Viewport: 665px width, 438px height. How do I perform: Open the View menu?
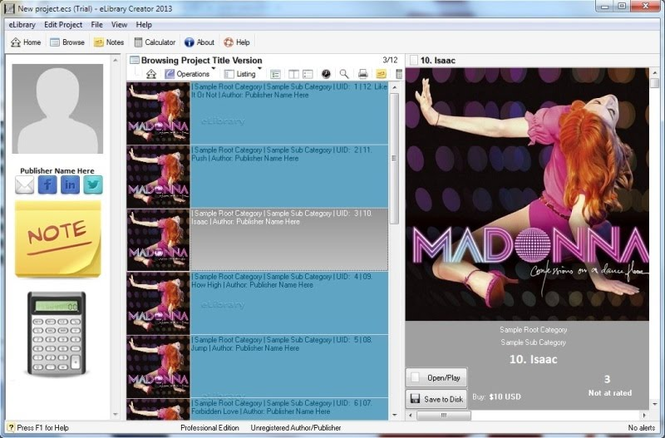pyautogui.click(x=119, y=25)
